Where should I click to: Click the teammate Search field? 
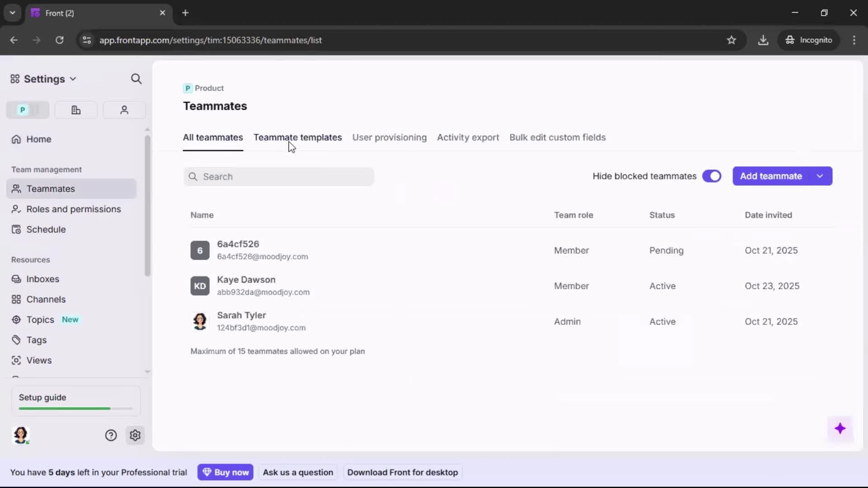tap(279, 177)
